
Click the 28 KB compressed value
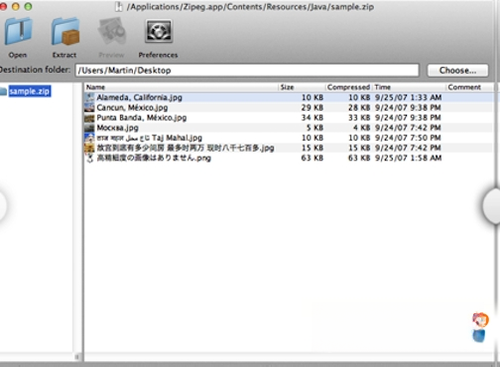pyautogui.click(x=359, y=107)
